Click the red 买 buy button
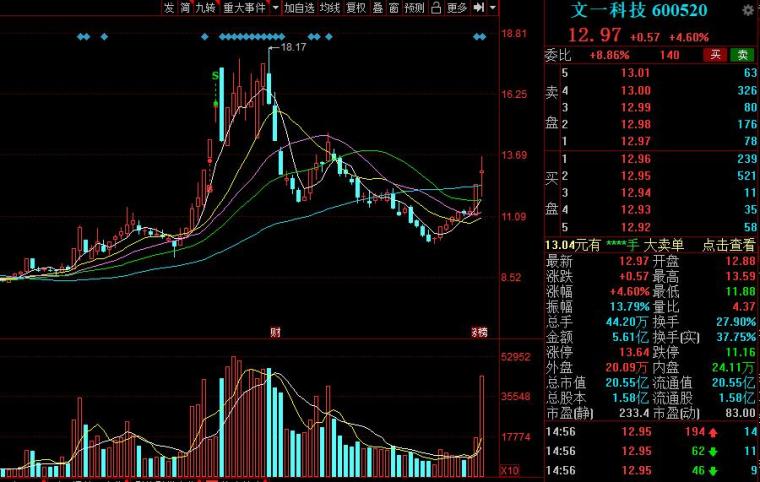Viewport: 760px width, 482px height. coord(715,55)
